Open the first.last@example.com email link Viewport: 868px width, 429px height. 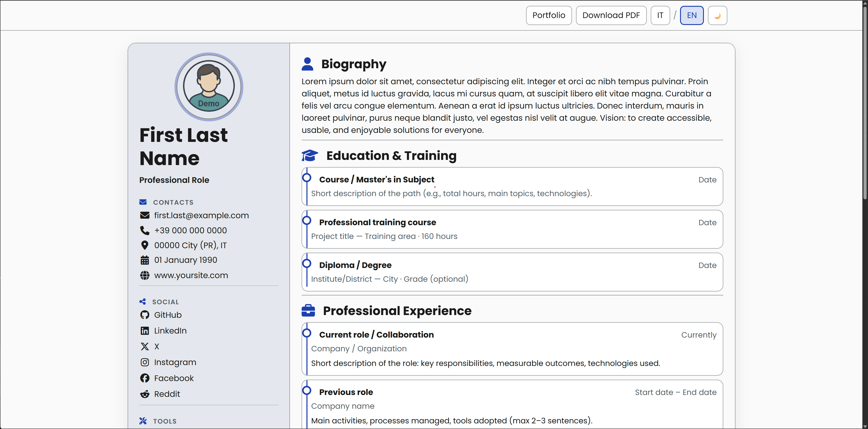pos(201,215)
